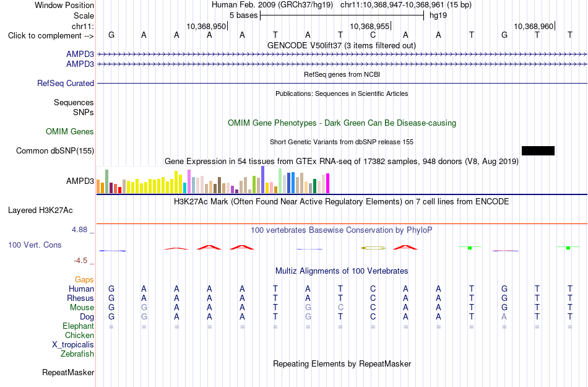Open the GENCODE V50lift37 track title

pos(341,45)
